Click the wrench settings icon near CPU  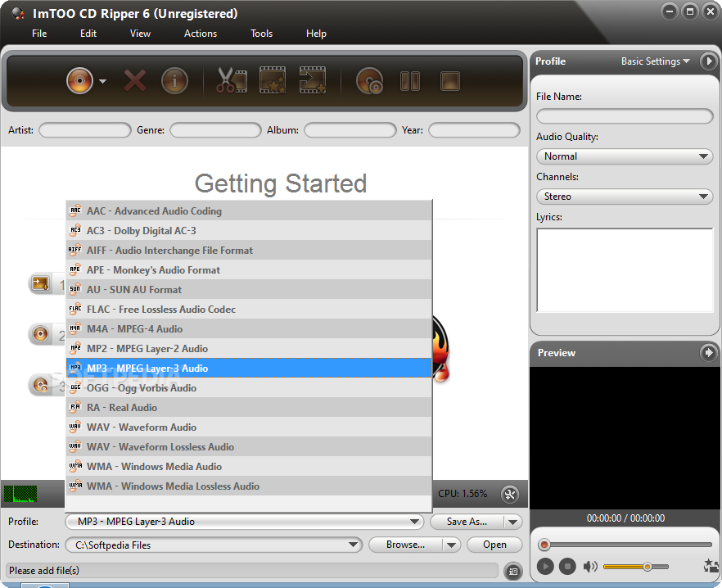tap(510, 495)
